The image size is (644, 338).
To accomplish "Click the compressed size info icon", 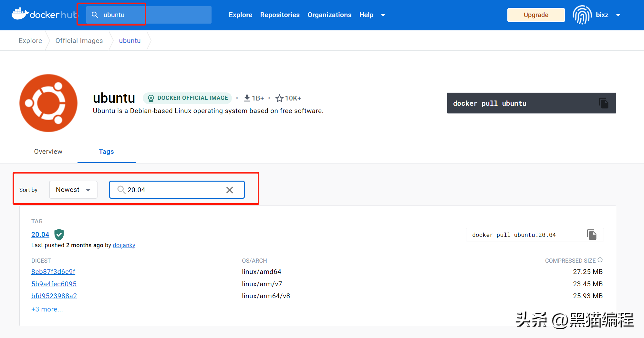I will [x=600, y=260].
